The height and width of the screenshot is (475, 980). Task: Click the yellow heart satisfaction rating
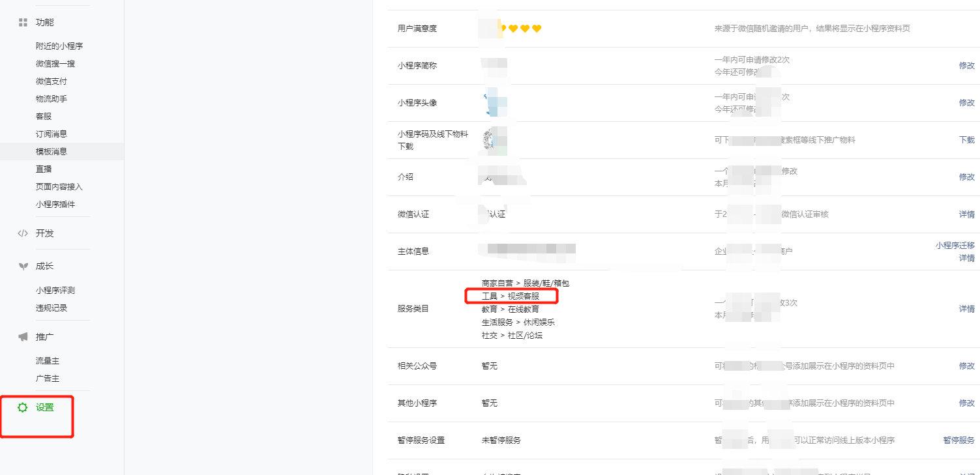click(x=520, y=29)
